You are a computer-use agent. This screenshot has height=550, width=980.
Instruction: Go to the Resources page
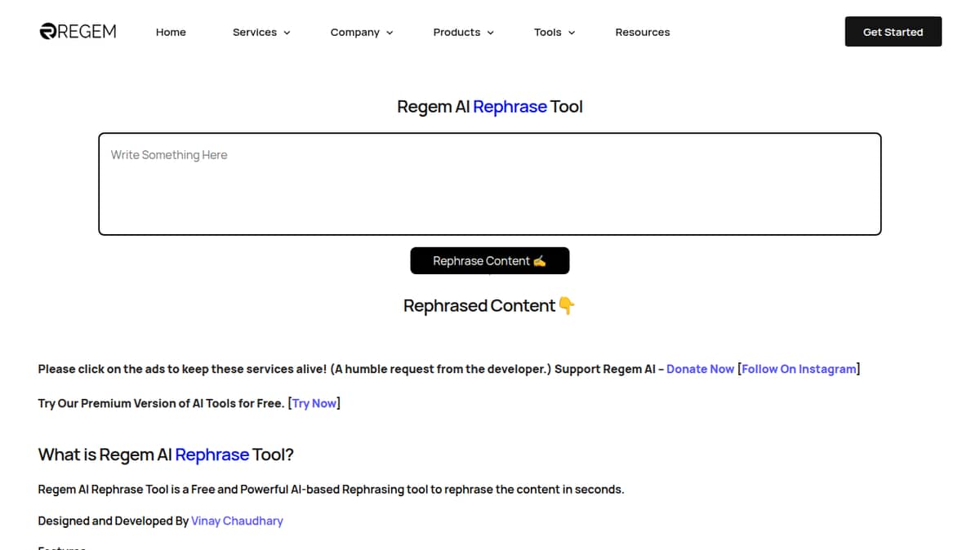point(643,33)
